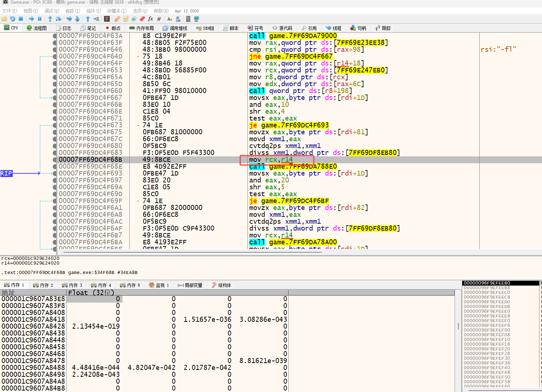Switch to the 流程图 graph tab
This screenshot has width=542, height=392.
tap(37, 28)
